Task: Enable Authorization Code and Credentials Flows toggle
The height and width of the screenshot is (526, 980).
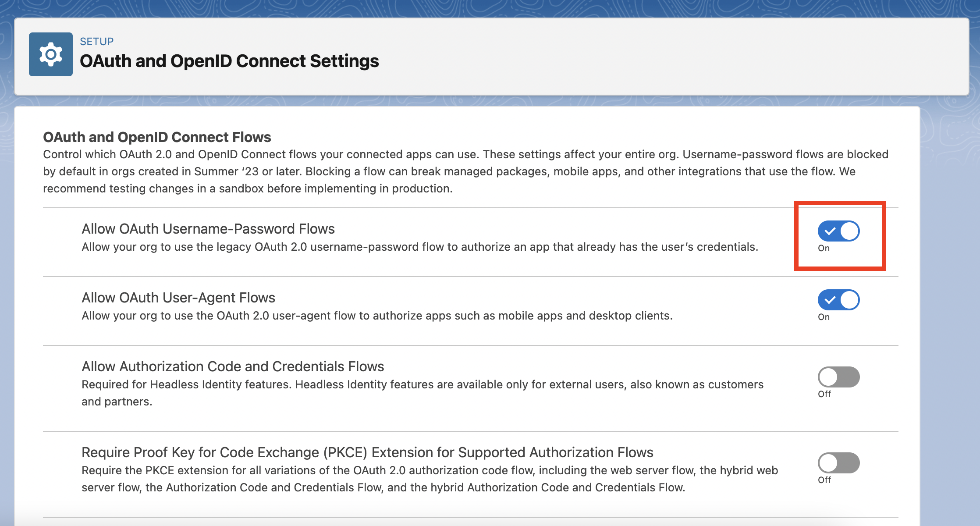Action: point(838,377)
